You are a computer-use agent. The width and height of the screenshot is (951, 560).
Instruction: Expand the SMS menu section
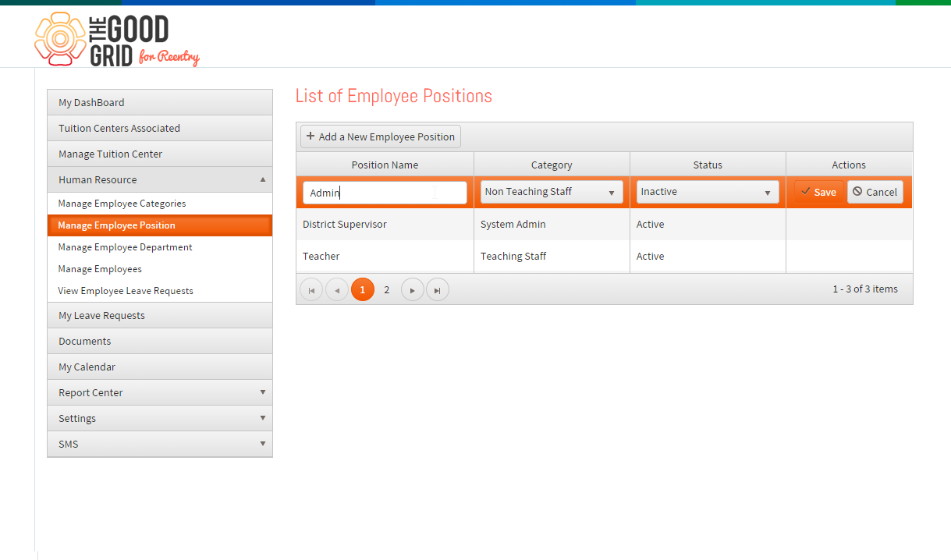click(160, 444)
